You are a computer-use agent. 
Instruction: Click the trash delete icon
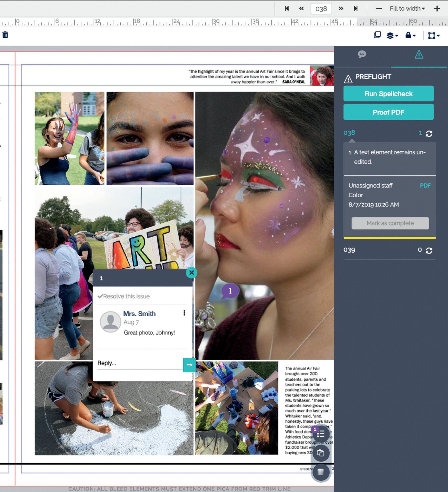pyautogui.click(x=5, y=35)
